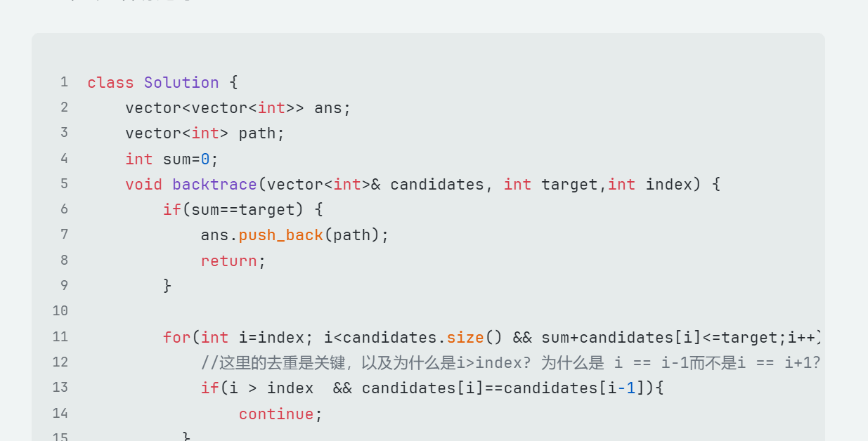Click line number 10 in the gutter
This screenshot has width=868, height=441.
coord(60,311)
